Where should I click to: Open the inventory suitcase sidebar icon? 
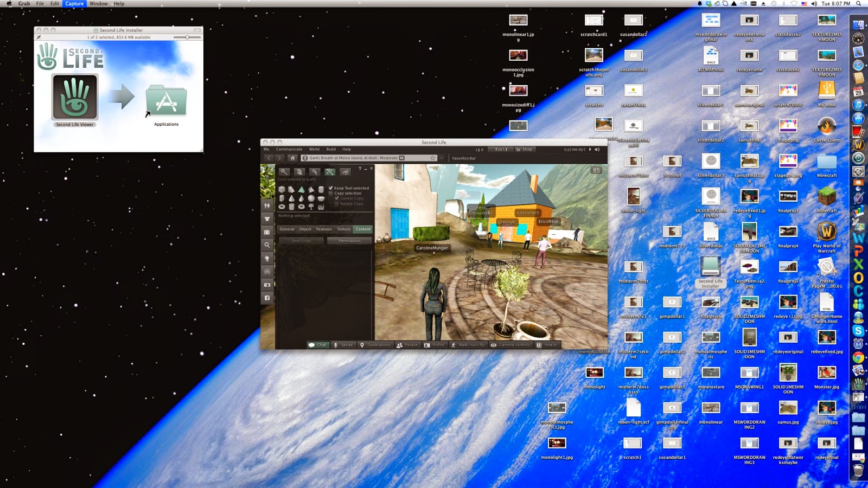pyautogui.click(x=267, y=232)
